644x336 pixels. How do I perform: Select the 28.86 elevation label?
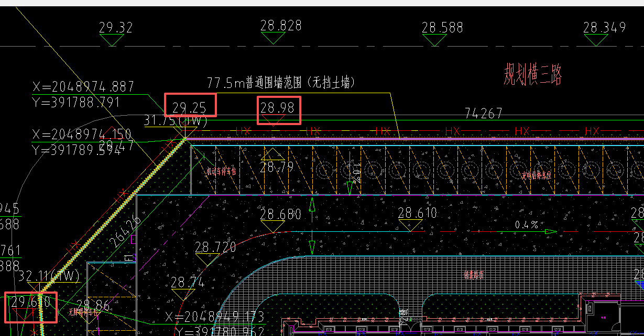pos(93,306)
